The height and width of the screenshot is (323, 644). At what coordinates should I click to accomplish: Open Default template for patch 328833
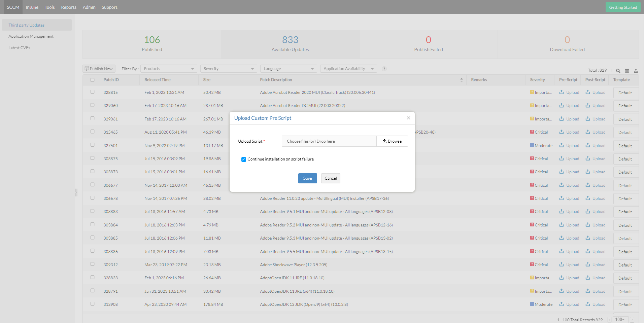[625, 278]
